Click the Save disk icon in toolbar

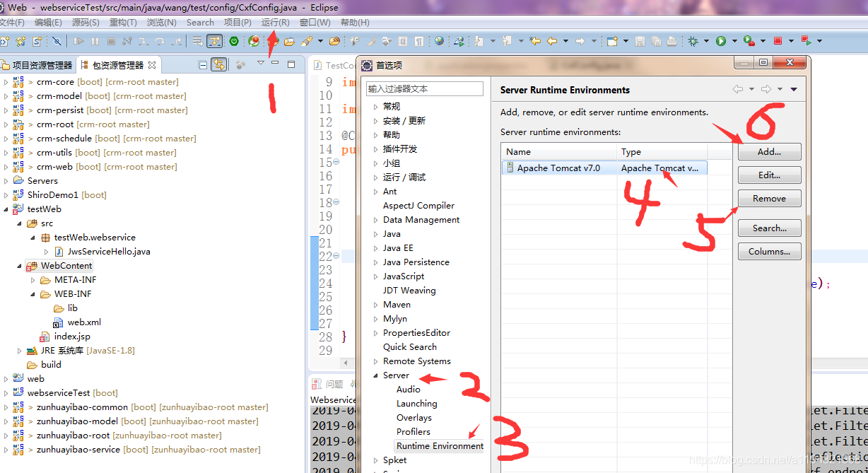click(640, 41)
